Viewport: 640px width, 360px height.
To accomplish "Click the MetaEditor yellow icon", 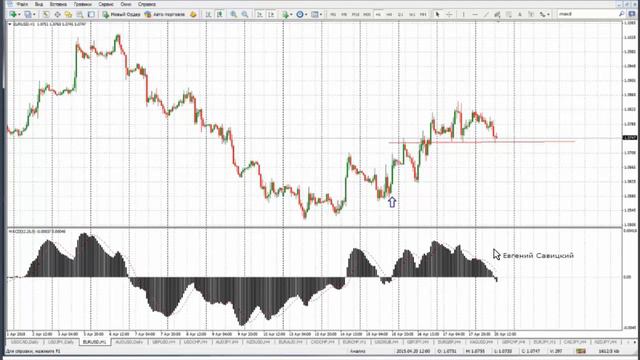I will [193, 14].
